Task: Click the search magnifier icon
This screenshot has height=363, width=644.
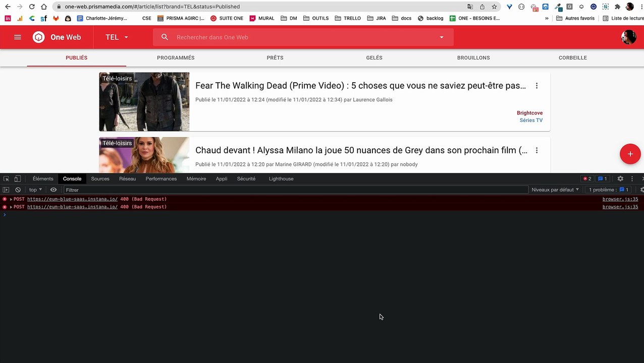Action: click(x=165, y=37)
